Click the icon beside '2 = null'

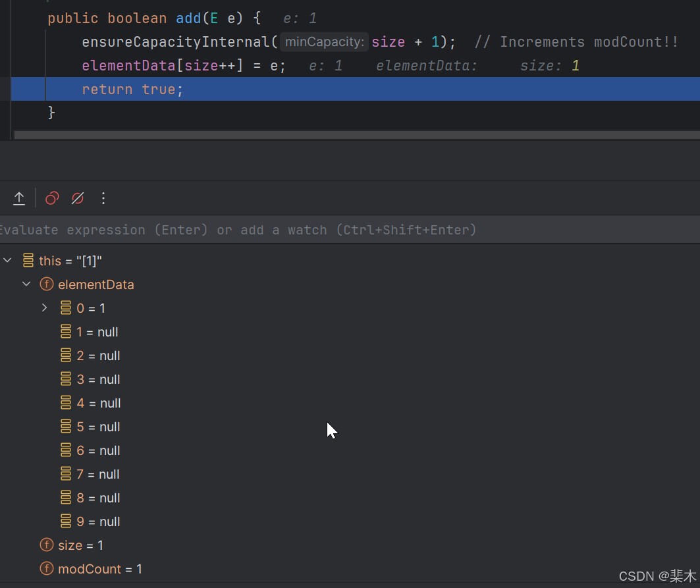coord(66,355)
